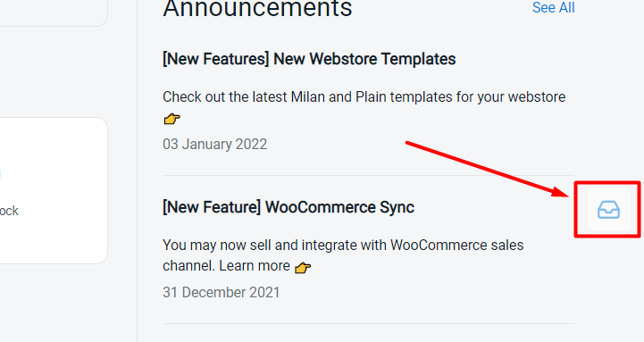644x342 pixels.
Task: Click the divider below WooCommerce Sync announcement
Action: pyautogui.click(x=368, y=323)
